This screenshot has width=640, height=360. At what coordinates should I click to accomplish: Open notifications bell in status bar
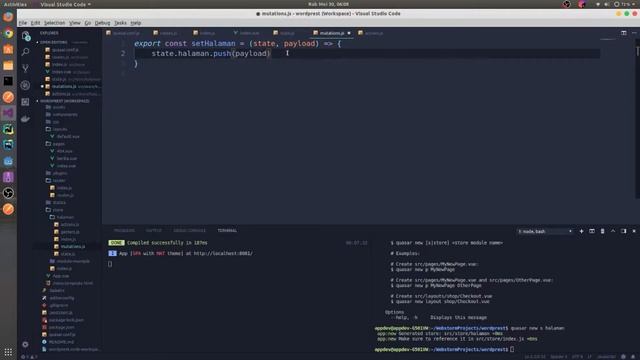(633, 357)
